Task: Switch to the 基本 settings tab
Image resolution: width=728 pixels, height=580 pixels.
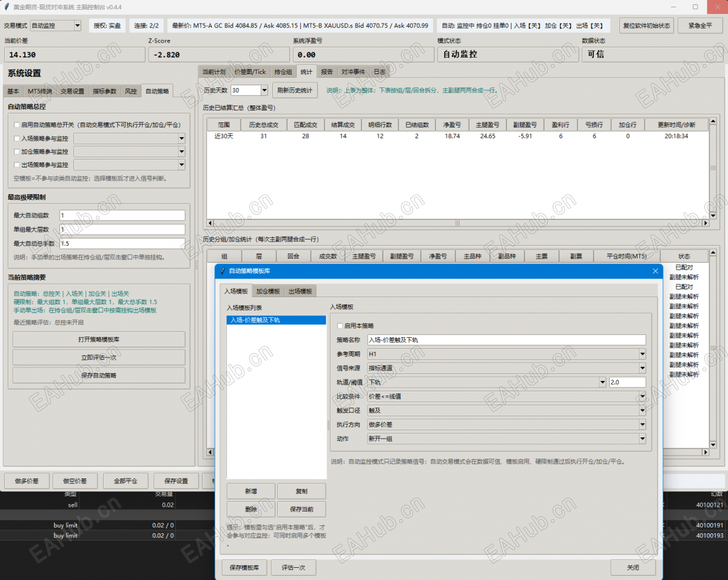Action: coord(13,92)
